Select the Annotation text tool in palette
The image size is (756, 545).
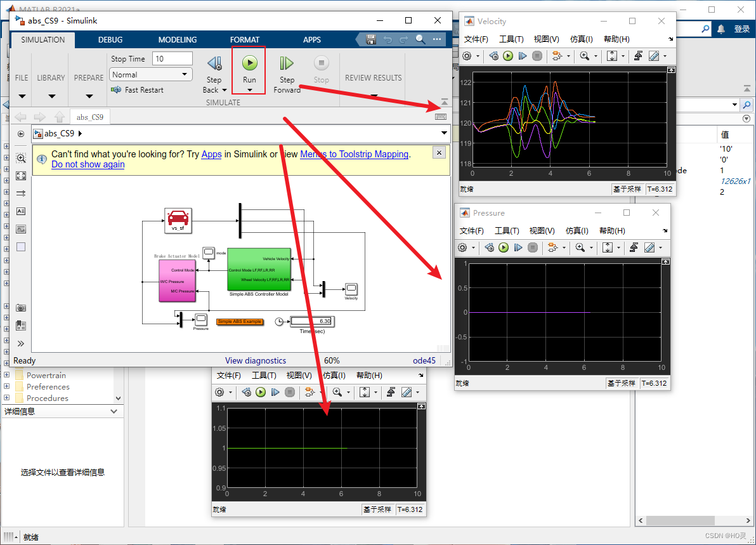(x=21, y=211)
